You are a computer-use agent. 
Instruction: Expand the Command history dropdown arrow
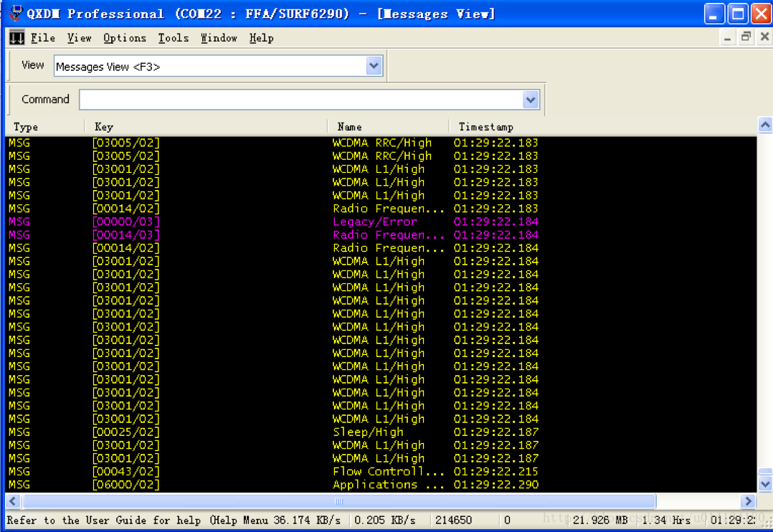[x=531, y=100]
